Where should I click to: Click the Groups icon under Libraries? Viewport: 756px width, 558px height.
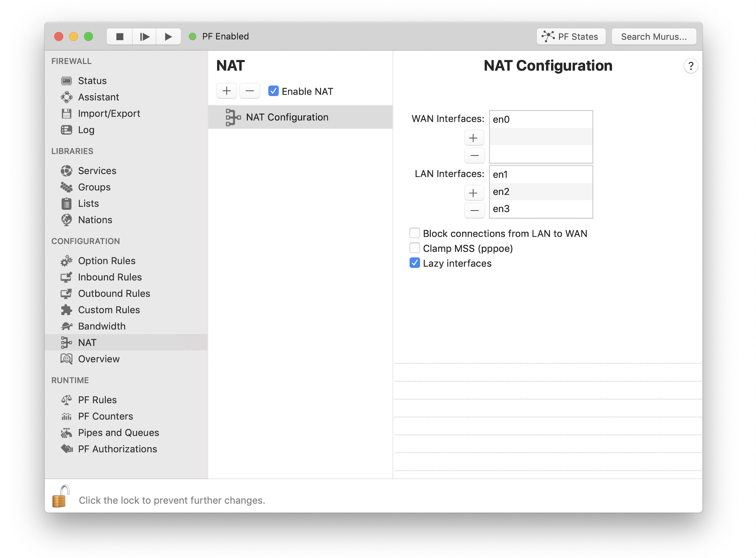tap(67, 187)
